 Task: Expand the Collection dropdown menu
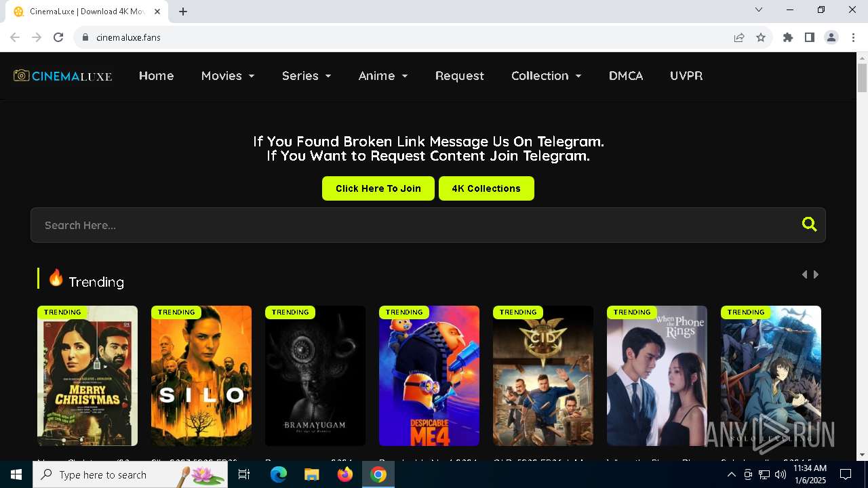point(547,76)
